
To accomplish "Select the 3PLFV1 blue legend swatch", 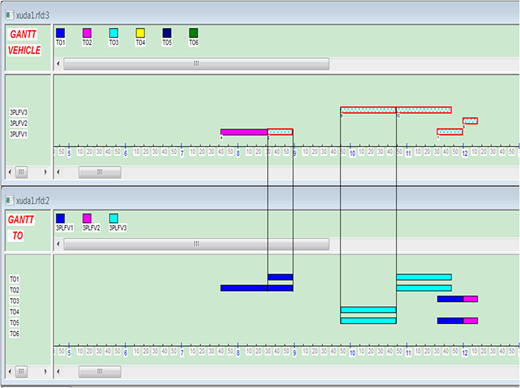I will point(60,218).
